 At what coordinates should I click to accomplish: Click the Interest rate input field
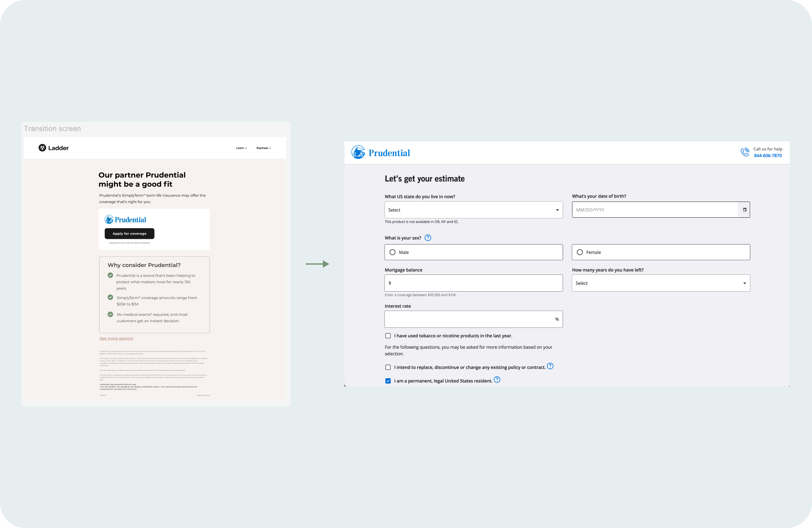click(474, 319)
